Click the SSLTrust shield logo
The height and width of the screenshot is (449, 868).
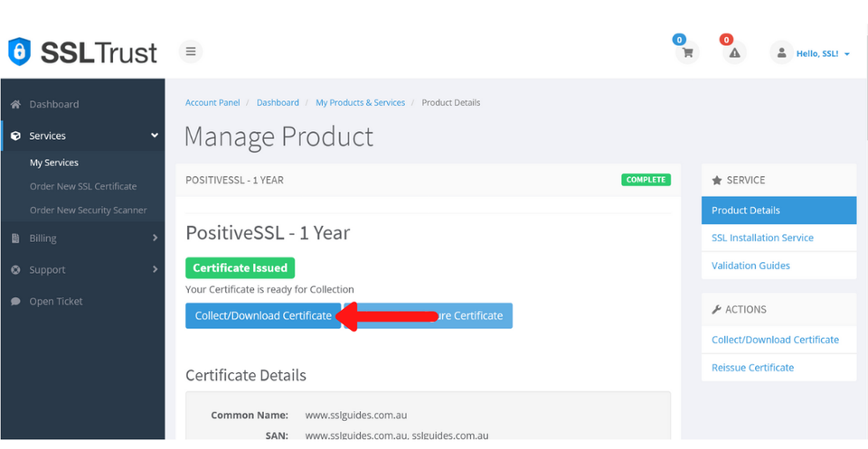tap(19, 51)
